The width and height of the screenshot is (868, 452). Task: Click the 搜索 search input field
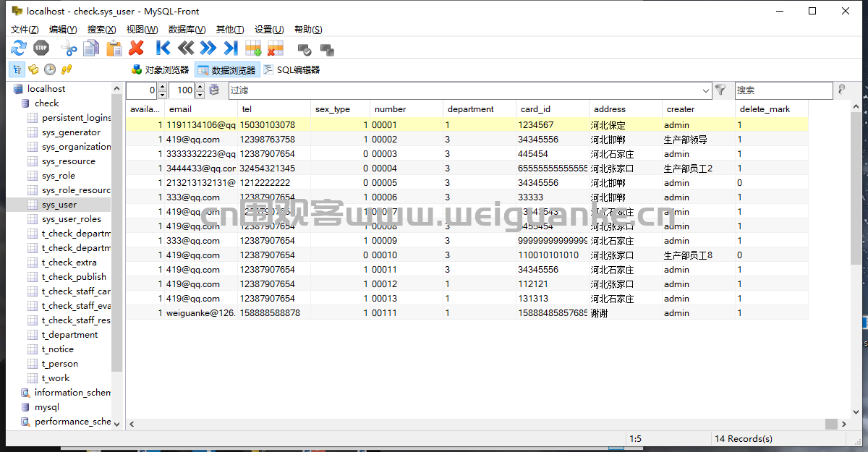coord(783,90)
